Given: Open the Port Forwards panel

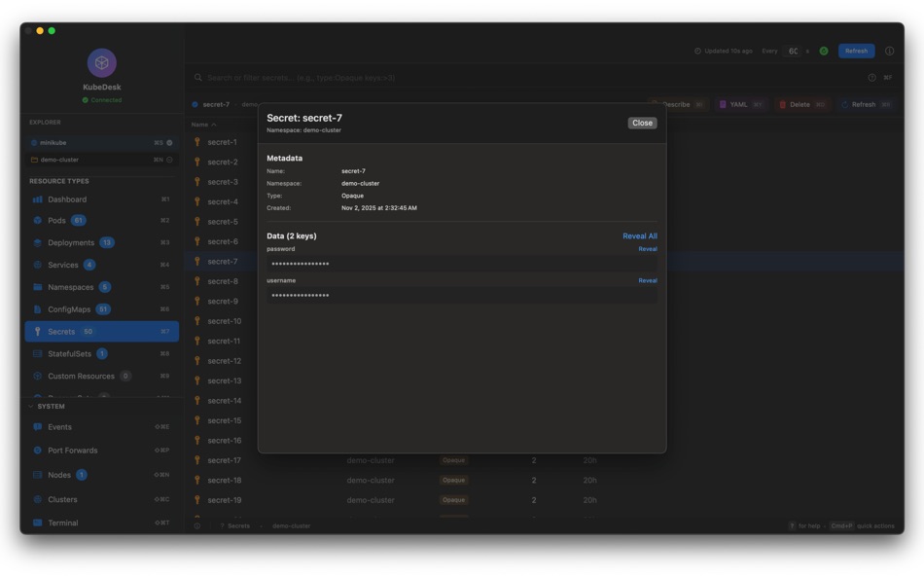Looking at the screenshot, I should tap(39, 451).
